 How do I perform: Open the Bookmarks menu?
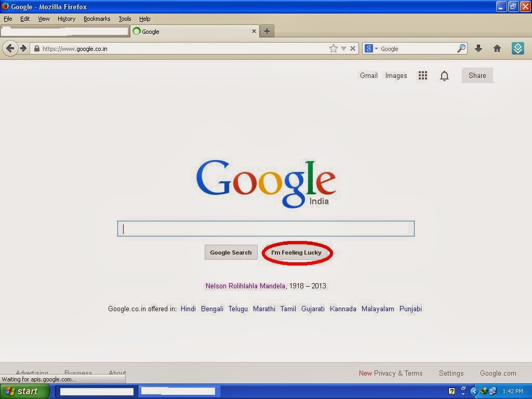point(97,19)
